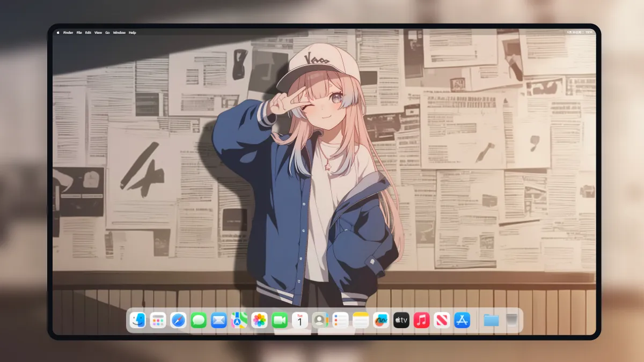Viewport: 644px width, 362px height.
Task: Open the App Store dock icon
Action: pos(462,320)
